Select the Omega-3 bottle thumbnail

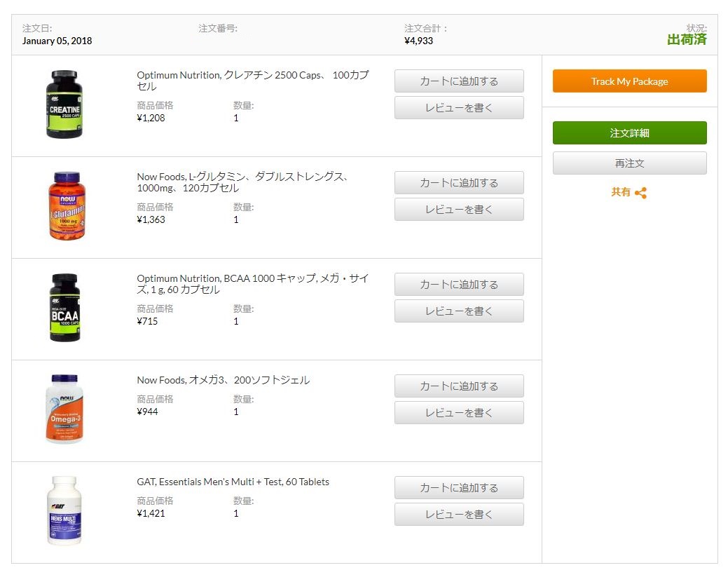pos(64,409)
